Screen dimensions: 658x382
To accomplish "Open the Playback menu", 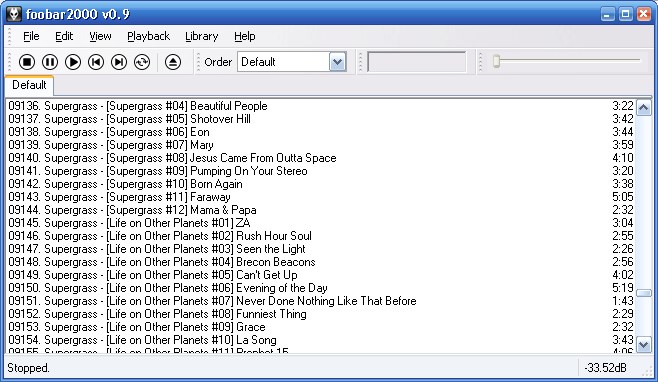I will click(x=149, y=37).
